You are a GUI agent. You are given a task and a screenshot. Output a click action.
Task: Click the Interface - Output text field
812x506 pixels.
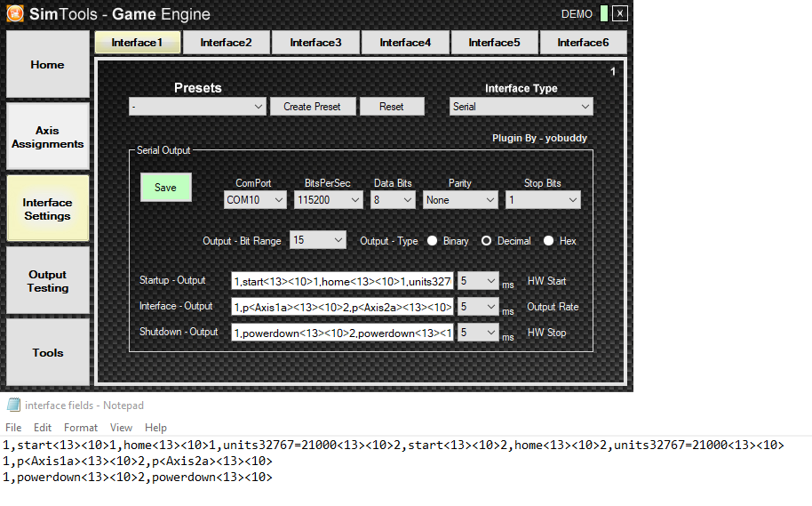342,308
